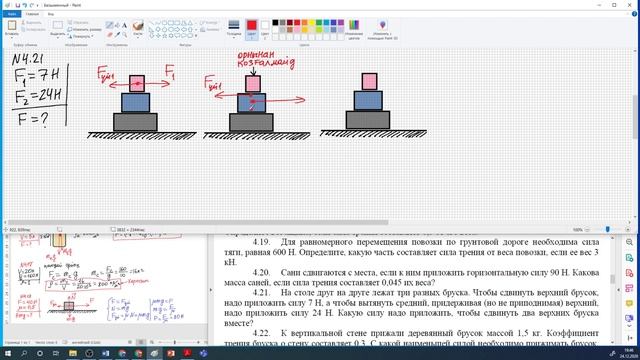
Task: Pick the purple swatch in the top palette row
Action: (x=341, y=22)
